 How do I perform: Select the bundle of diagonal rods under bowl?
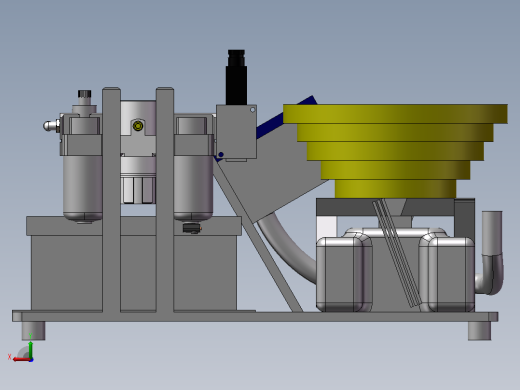coord(396,253)
